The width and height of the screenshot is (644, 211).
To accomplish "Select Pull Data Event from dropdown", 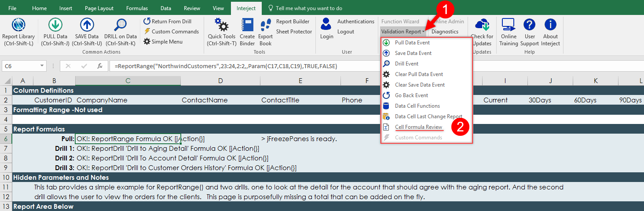I will [x=426, y=43].
